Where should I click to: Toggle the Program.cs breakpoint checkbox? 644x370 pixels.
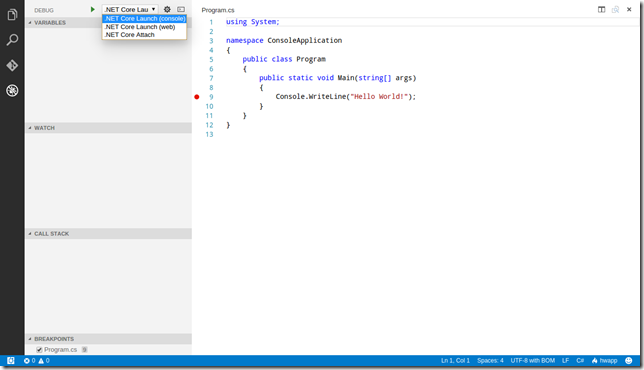click(x=39, y=349)
